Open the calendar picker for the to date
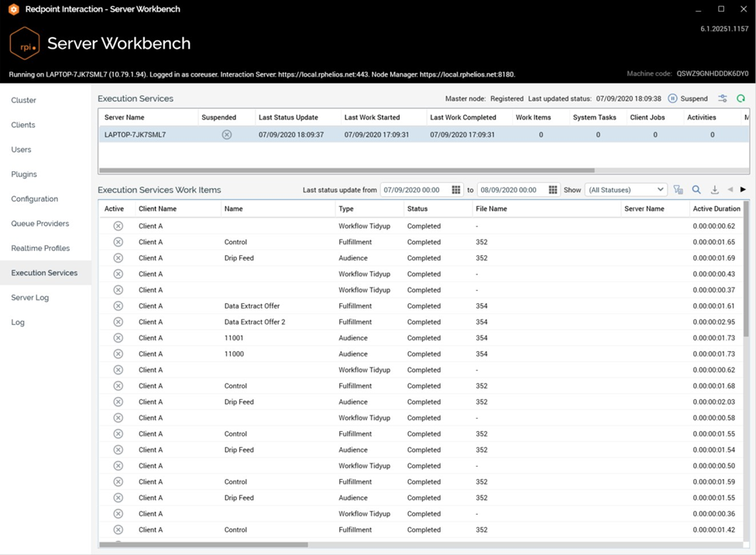Image resolution: width=756 pixels, height=555 pixels. [553, 190]
